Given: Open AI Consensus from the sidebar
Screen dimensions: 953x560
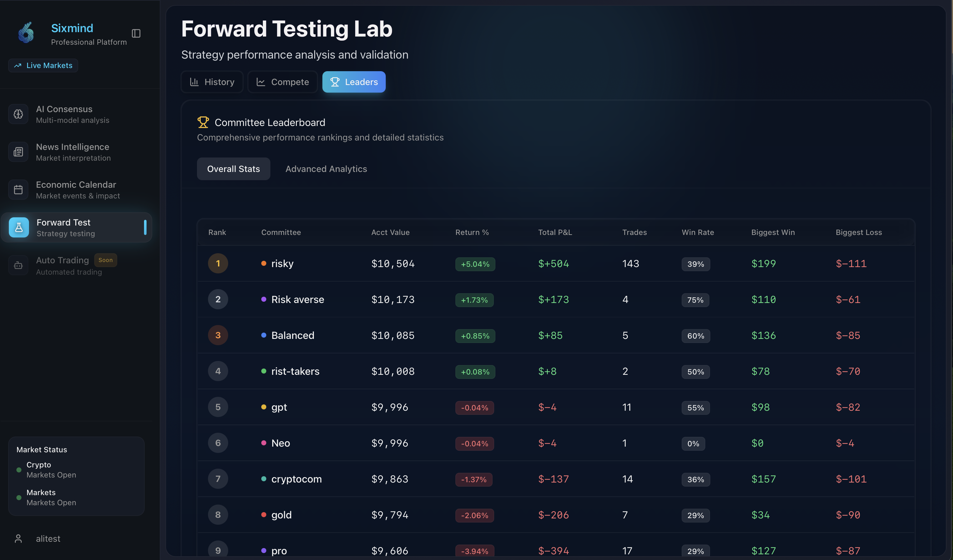Looking at the screenshot, I should click(76, 114).
